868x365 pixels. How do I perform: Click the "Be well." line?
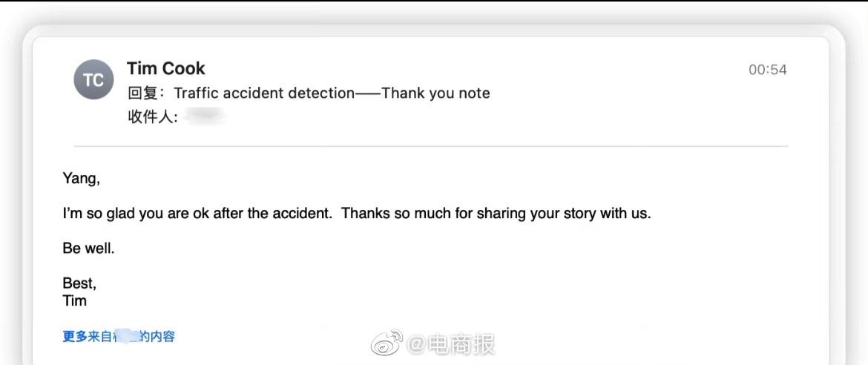[88, 249]
